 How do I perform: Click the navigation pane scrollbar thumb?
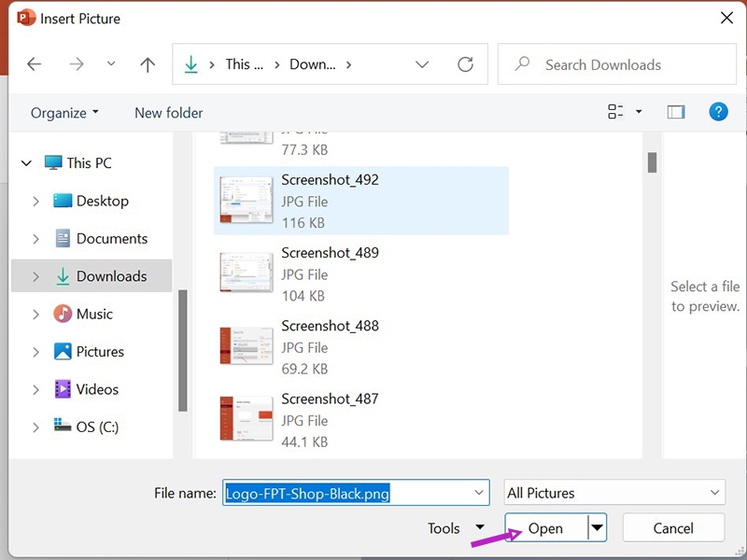tap(182, 350)
